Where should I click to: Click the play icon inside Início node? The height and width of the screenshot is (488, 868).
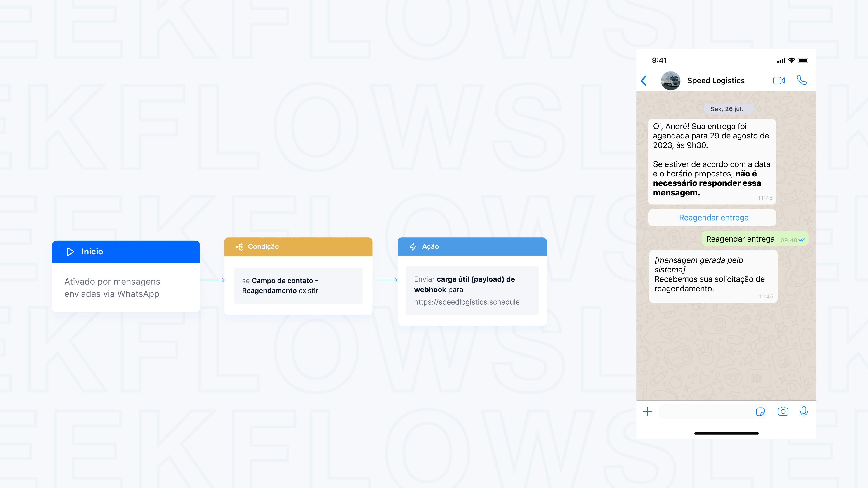click(x=70, y=251)
